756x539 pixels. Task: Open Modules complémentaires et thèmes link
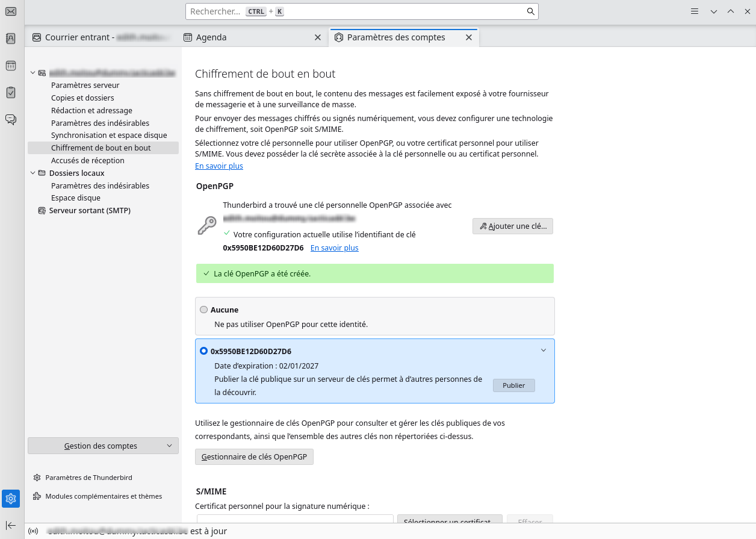point(104,496)
